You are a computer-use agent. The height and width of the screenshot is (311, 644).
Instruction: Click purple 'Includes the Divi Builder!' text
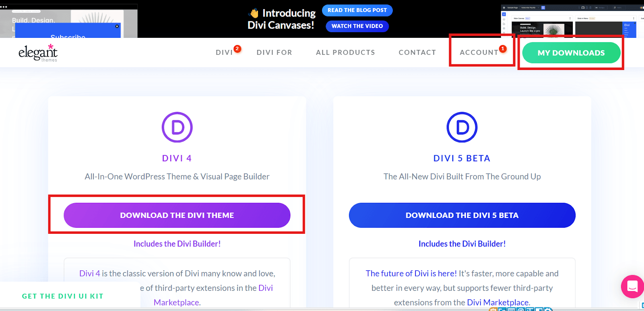click(x=177, y=244)
